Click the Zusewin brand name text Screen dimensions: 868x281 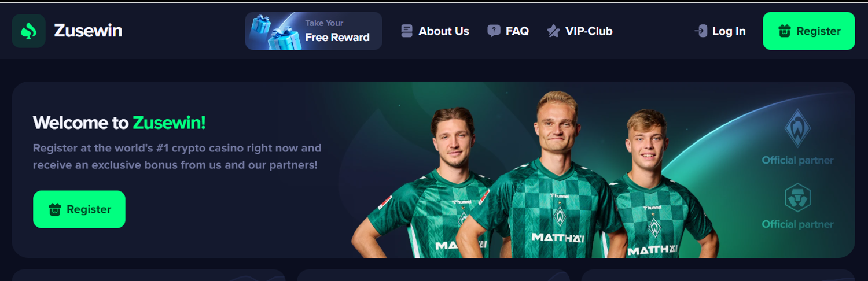pyautogui.click(x=88, y=31)
